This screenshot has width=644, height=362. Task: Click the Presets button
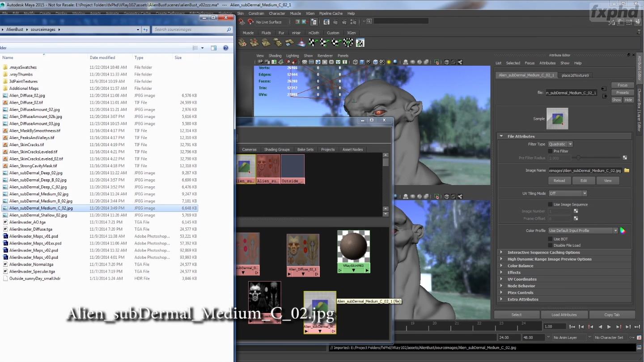tap(623, 93)
